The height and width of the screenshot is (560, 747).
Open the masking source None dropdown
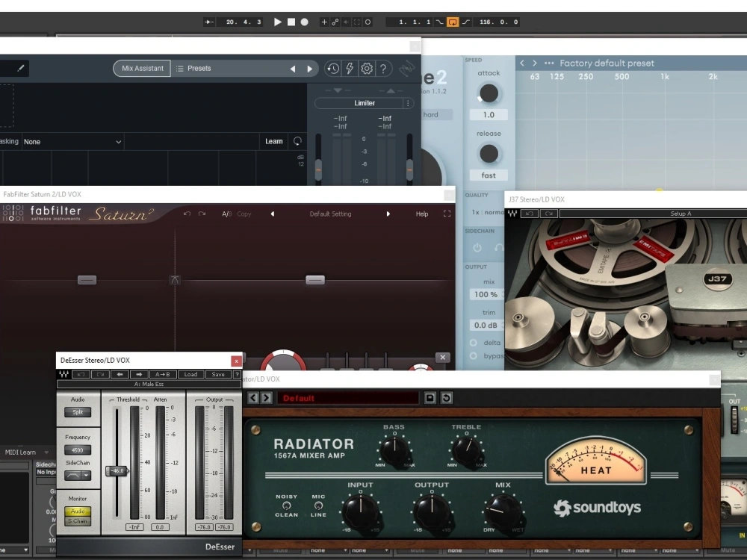(72, 141)
